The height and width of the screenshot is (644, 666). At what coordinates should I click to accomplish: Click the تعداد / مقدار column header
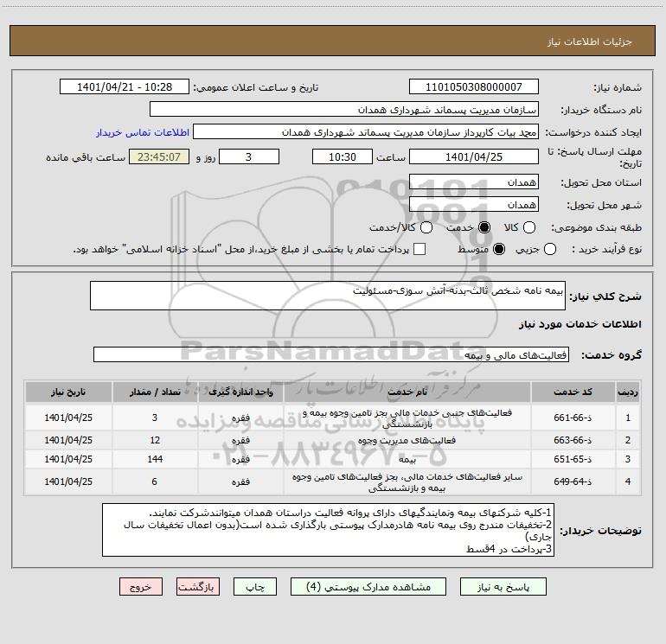tap(155, 392)
